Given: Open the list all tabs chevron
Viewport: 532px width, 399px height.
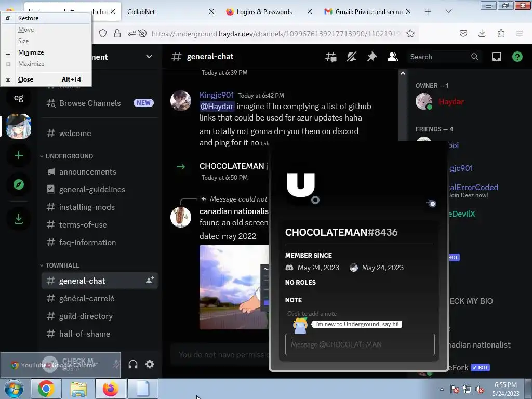Looking at the screenshot, I should click(448, 11).
